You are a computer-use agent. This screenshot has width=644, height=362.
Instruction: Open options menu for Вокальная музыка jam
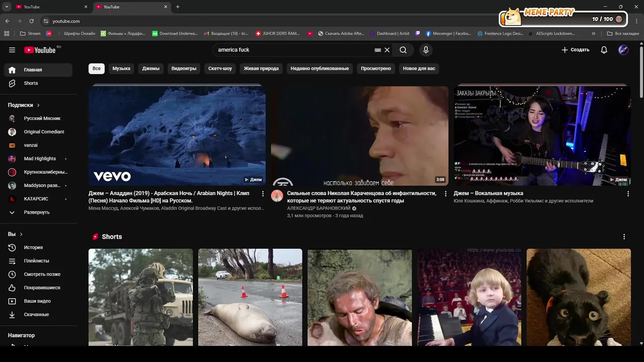628,194
